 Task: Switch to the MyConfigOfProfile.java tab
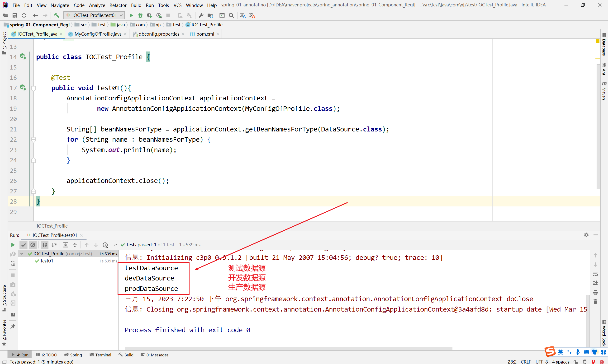97,34
